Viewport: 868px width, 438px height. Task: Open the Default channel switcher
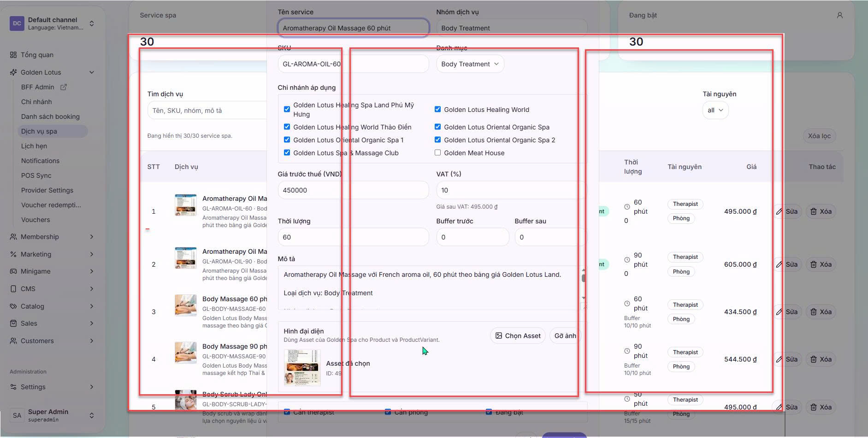click(x=53, y=23)
